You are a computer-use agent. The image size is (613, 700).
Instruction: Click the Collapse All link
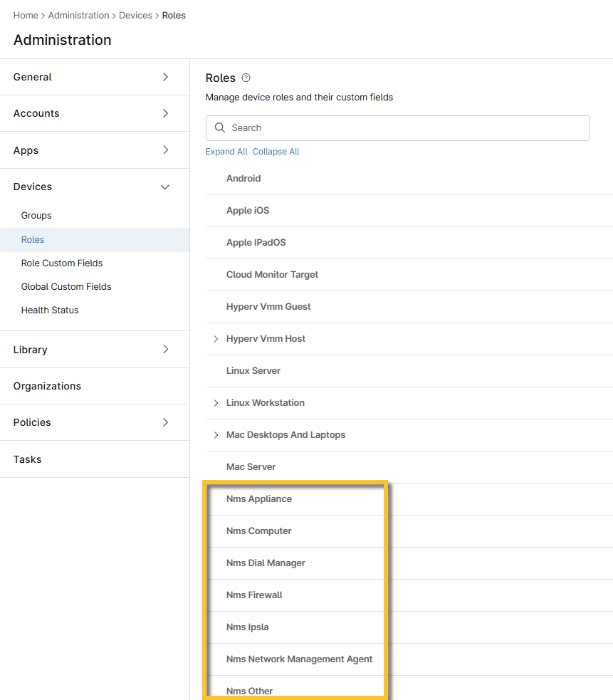276,152
